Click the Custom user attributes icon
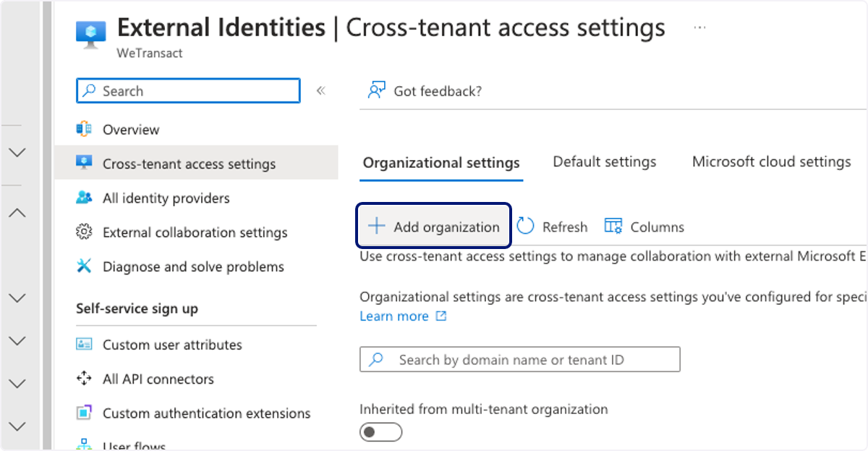This screenshot has height=451, width=868. point(84,345)
